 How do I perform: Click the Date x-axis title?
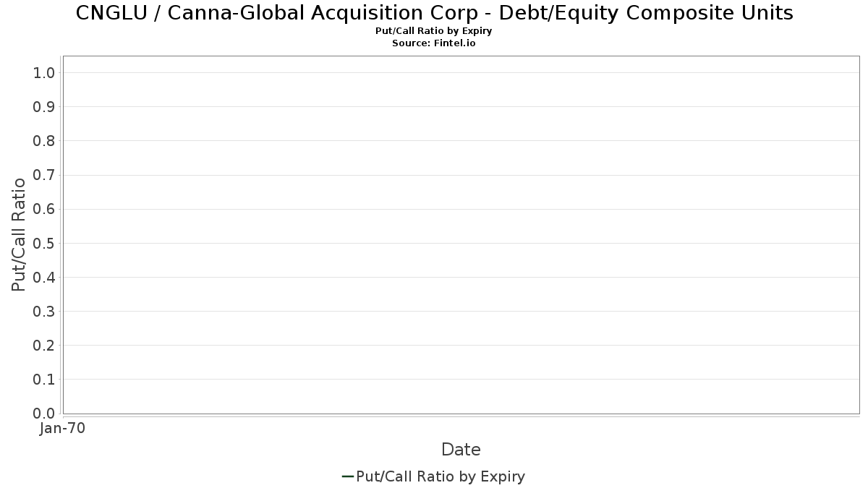[461, 450]
